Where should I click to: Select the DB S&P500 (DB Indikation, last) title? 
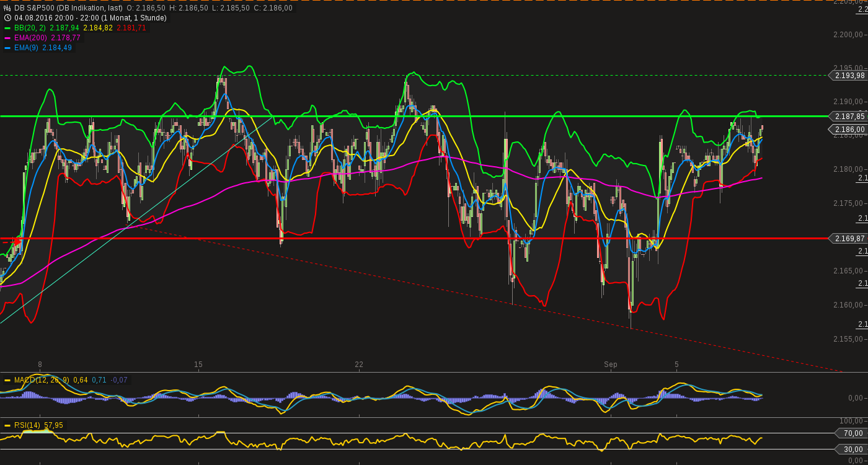coord(68,8)
